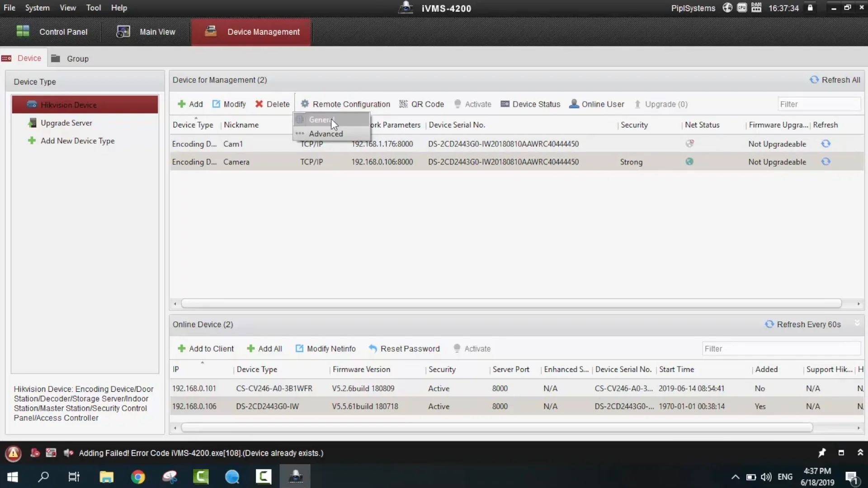Switch to the Group sub-tab
Screen dimensions: 868x488
coord(70,58)
